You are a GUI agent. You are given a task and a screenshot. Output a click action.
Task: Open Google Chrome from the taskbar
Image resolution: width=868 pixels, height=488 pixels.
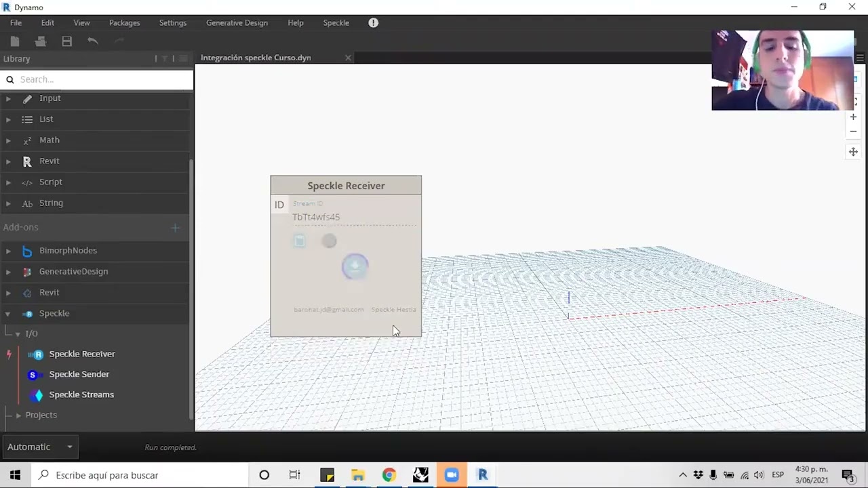point(389,475)
